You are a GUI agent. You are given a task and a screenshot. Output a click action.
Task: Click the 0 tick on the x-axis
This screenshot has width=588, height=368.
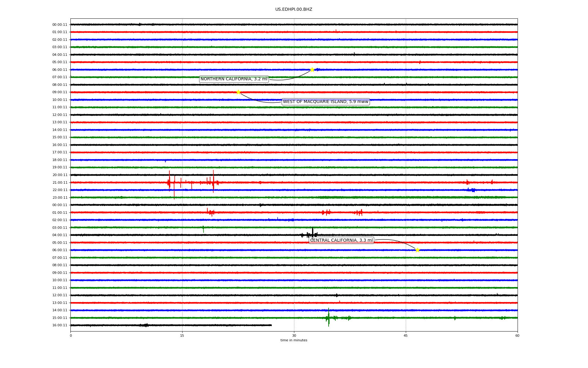pyautogui.click(x=71, y=335)
